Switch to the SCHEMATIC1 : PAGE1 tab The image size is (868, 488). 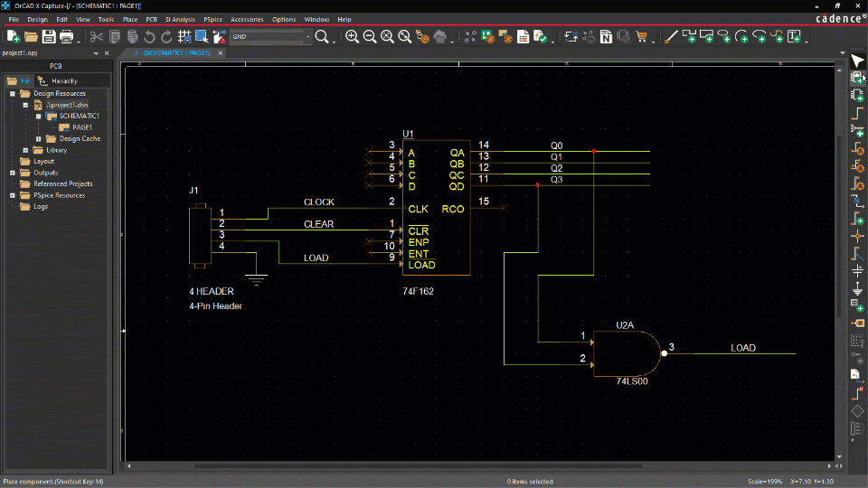click(174, 53)
